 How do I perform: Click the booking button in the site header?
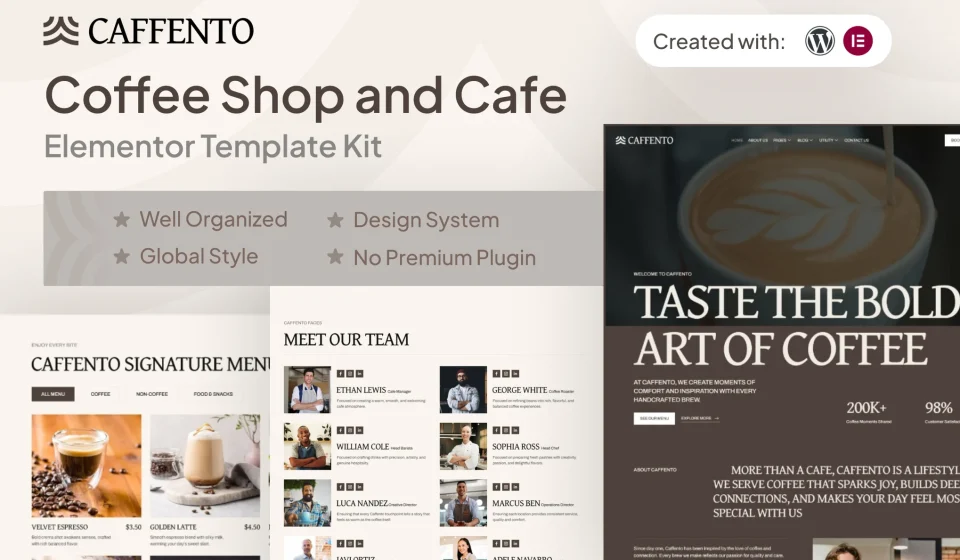(x=953, y=140)
